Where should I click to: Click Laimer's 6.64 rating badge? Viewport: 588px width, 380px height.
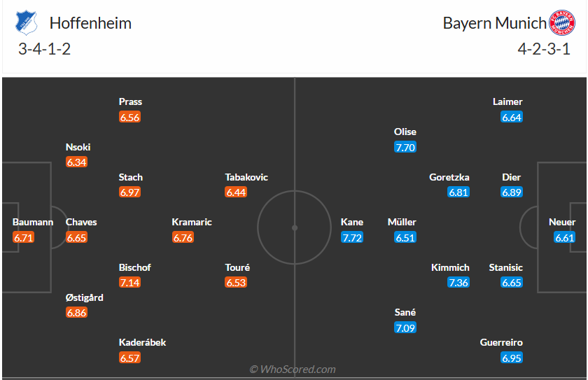tap(512, 118)
